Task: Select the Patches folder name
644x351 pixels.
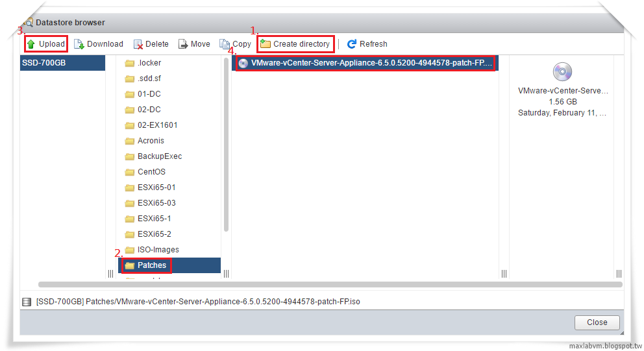Action: coord(152,265)
